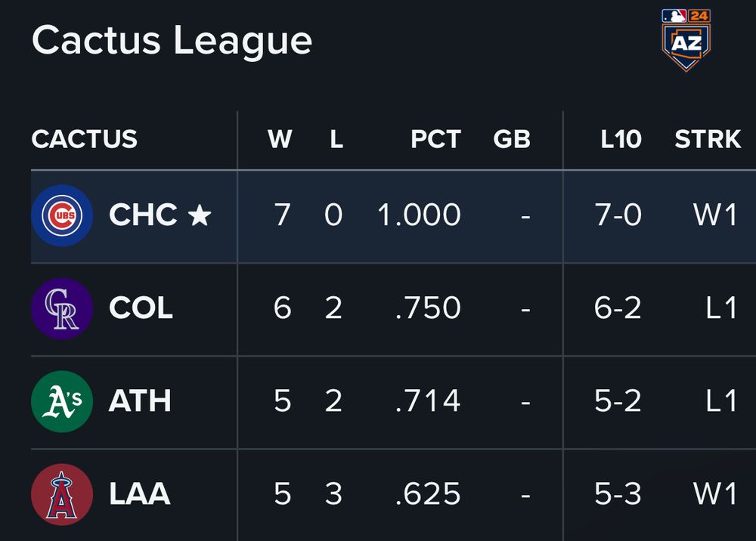
Task: Sort standings by the GB column header
Action: click(512, 139)
